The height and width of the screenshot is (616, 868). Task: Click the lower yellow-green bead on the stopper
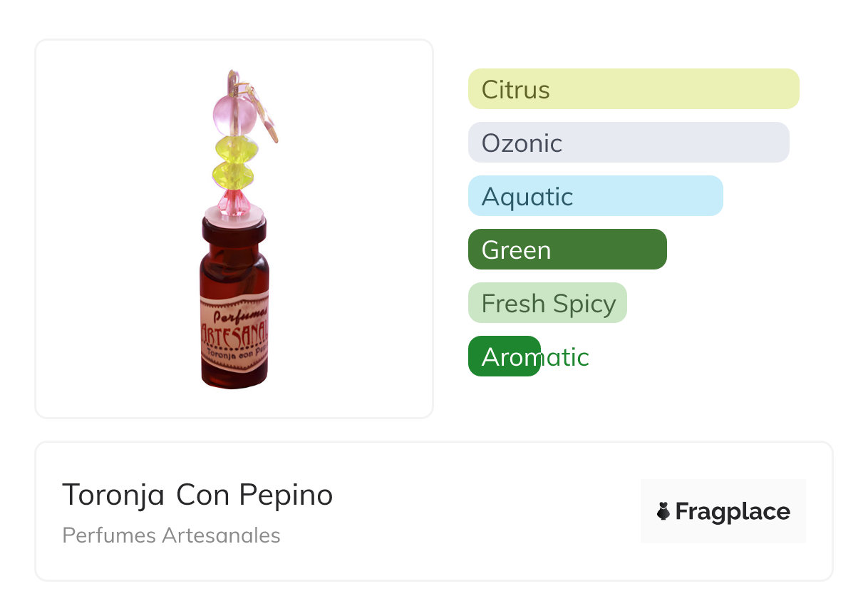[x=233, y=173]
